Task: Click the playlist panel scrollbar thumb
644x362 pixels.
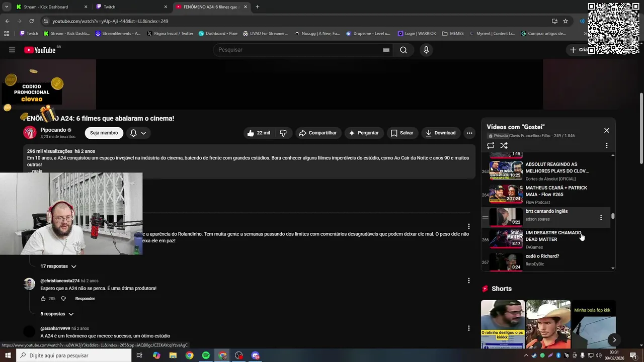Action: [x=613, y=216]
